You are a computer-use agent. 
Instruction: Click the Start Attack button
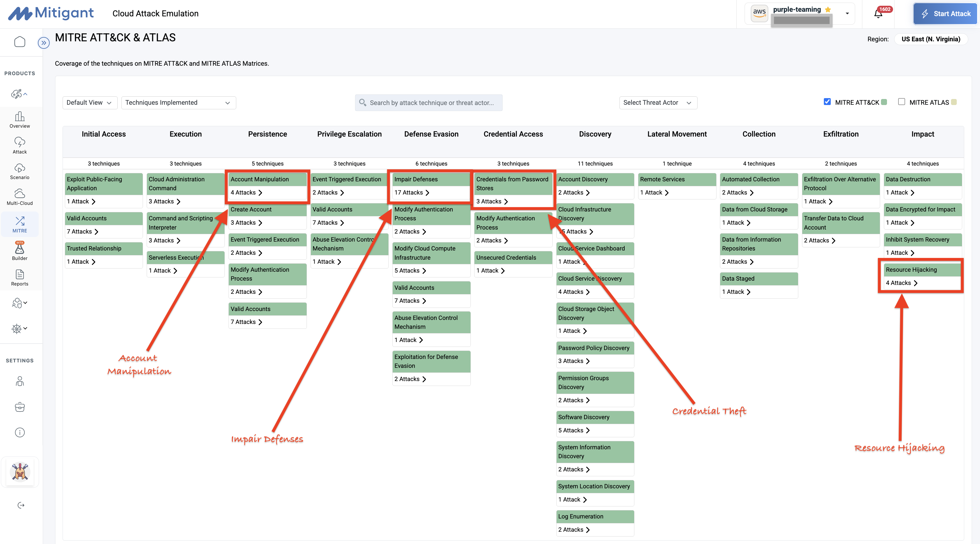[x=945, y=14]
